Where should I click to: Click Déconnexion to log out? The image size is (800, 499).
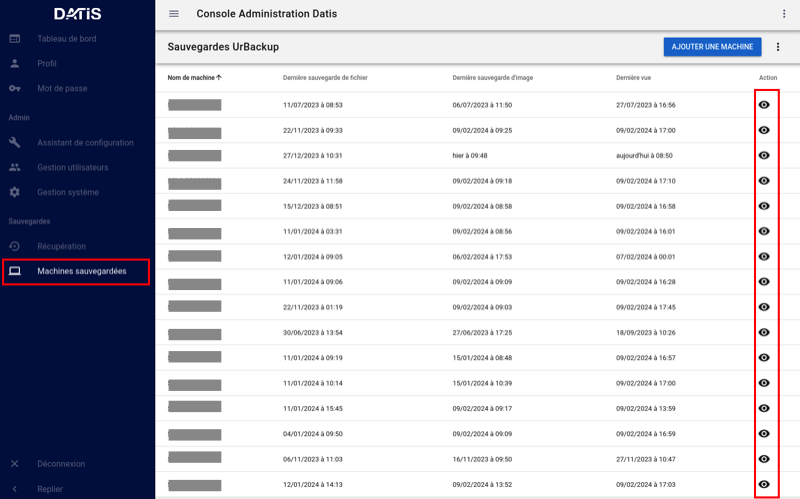pos(61,464)
